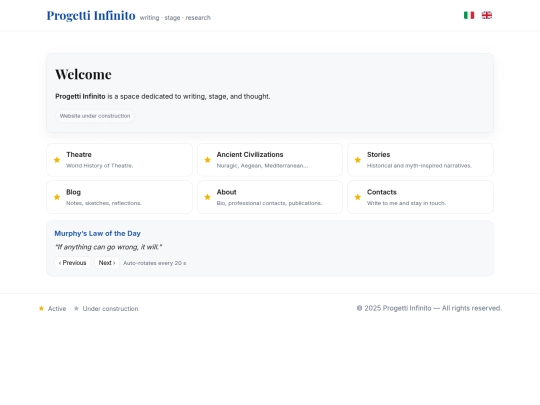
Task: Click the Murphy's Law of the Day heading
Action: [x=97, y=233]
